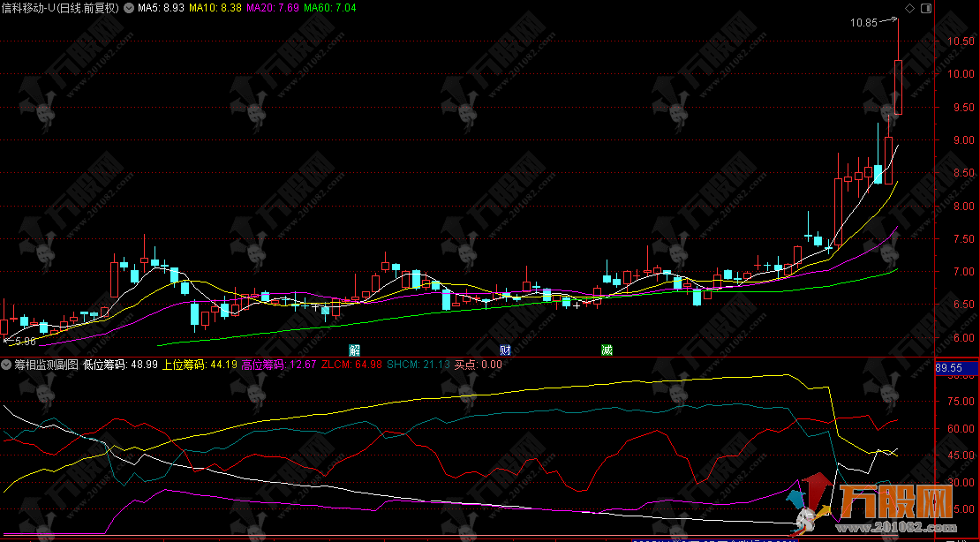The height and width of the screenshot is (542, 980).
Task: Click the MA60: 7.04 green label
Action: [331, 7]
